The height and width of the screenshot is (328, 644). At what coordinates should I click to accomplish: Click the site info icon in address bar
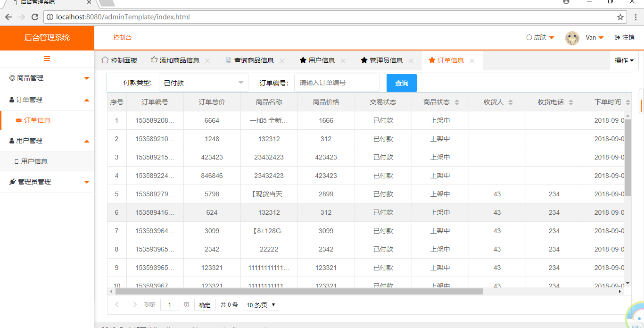click(x=50, y=17)
